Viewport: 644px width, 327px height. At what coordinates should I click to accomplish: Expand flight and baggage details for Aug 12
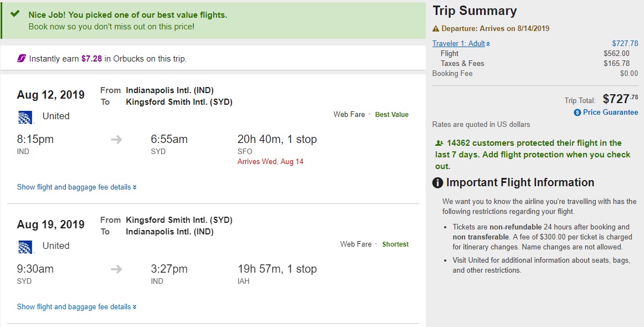(76, 187)
